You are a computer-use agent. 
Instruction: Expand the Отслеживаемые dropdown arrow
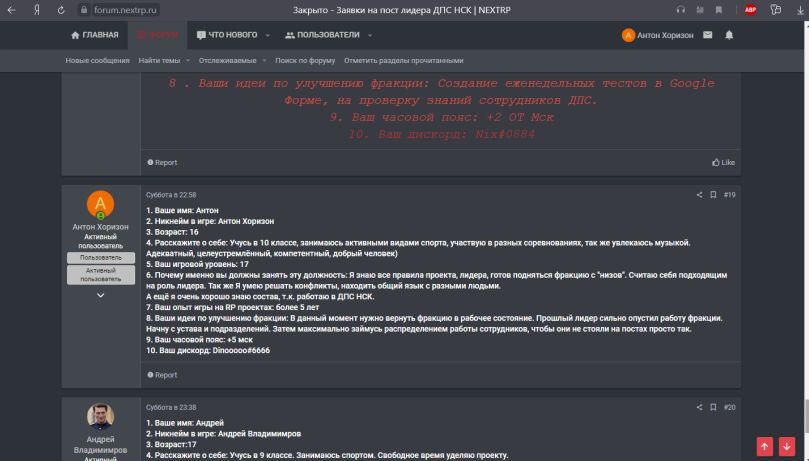pos(264,60)
